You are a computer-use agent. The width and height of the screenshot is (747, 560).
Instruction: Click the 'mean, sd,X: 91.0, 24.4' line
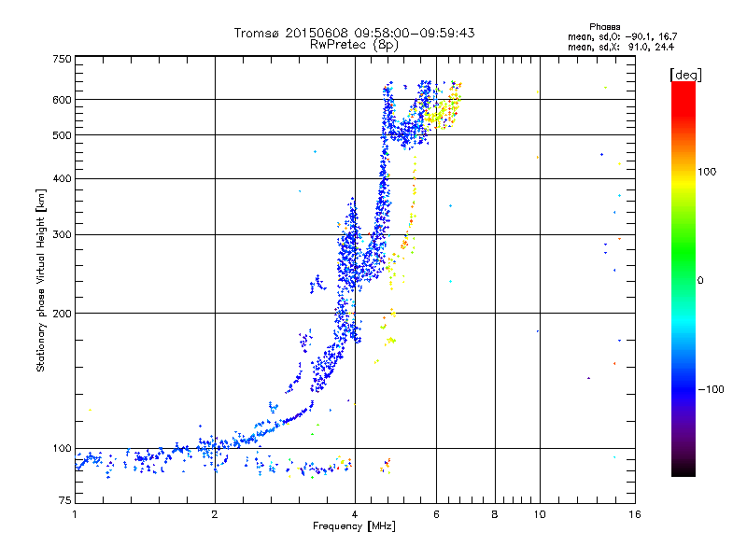(621, 47)
